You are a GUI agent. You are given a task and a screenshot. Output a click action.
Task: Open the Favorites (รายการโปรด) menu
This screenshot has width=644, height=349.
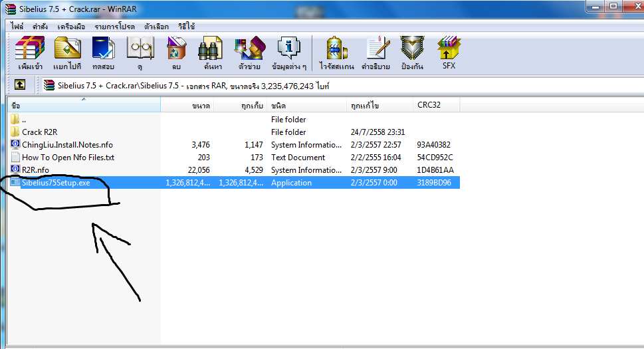click(114, 27)
